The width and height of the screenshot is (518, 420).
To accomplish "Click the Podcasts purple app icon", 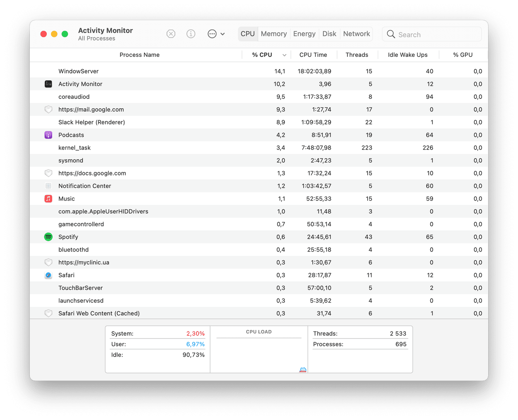I will 48,135.
